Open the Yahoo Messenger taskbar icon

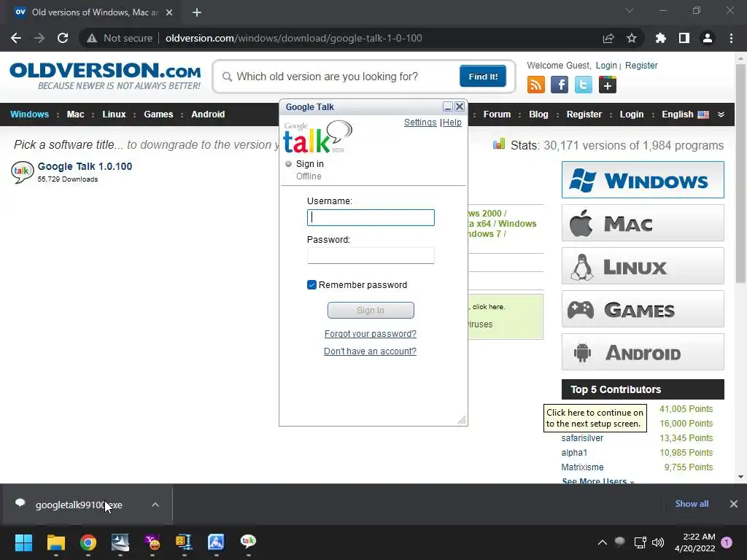pyautogui.click(x=152, y=542)
